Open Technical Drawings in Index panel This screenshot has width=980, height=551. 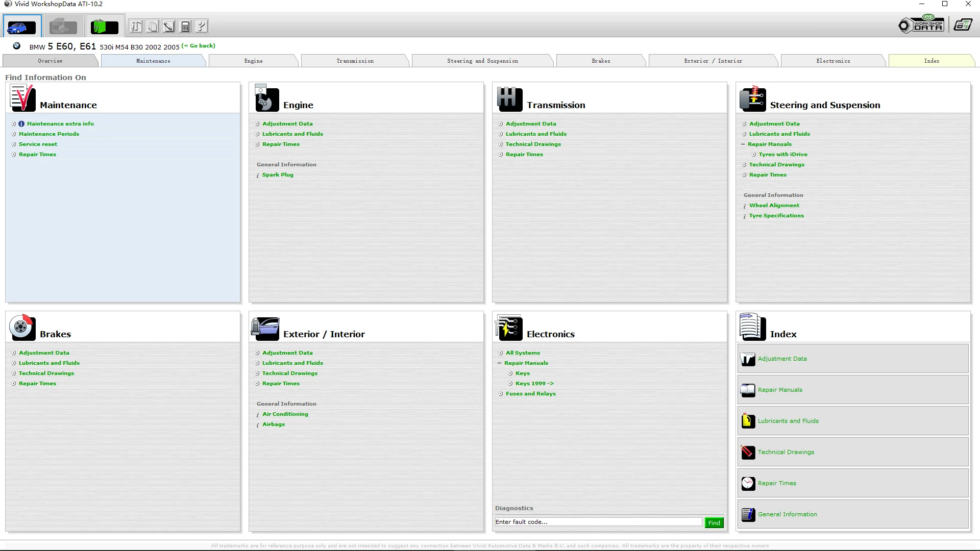click(786, 452)
